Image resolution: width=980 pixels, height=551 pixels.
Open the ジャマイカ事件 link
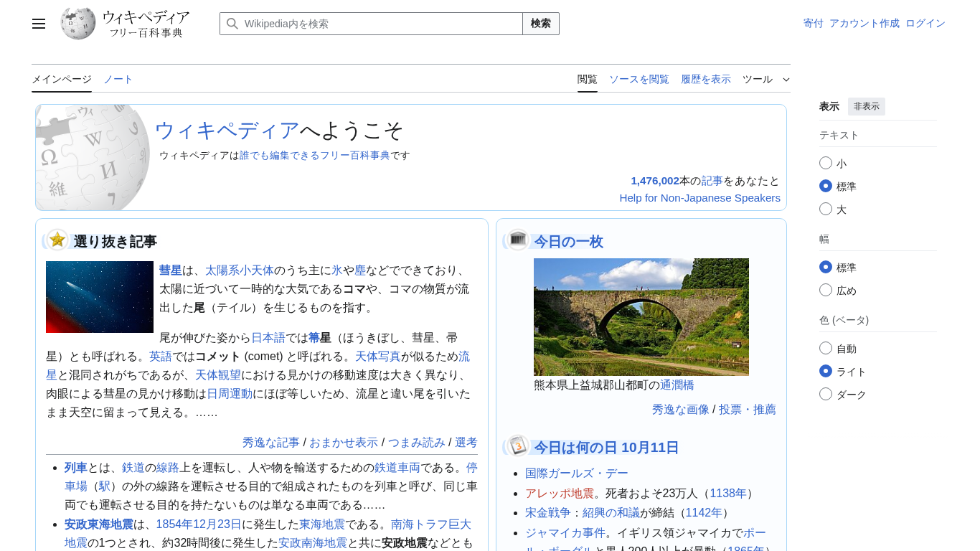565,533
